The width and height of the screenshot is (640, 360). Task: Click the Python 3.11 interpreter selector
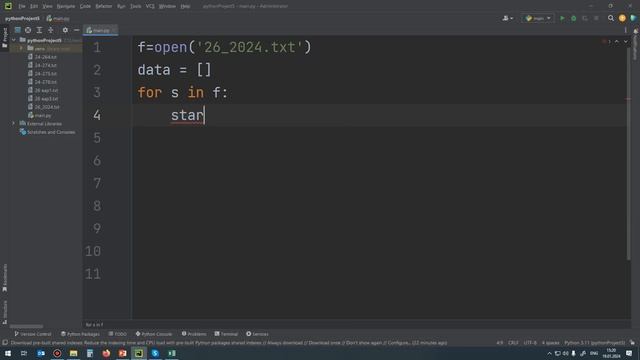[595, 343]
